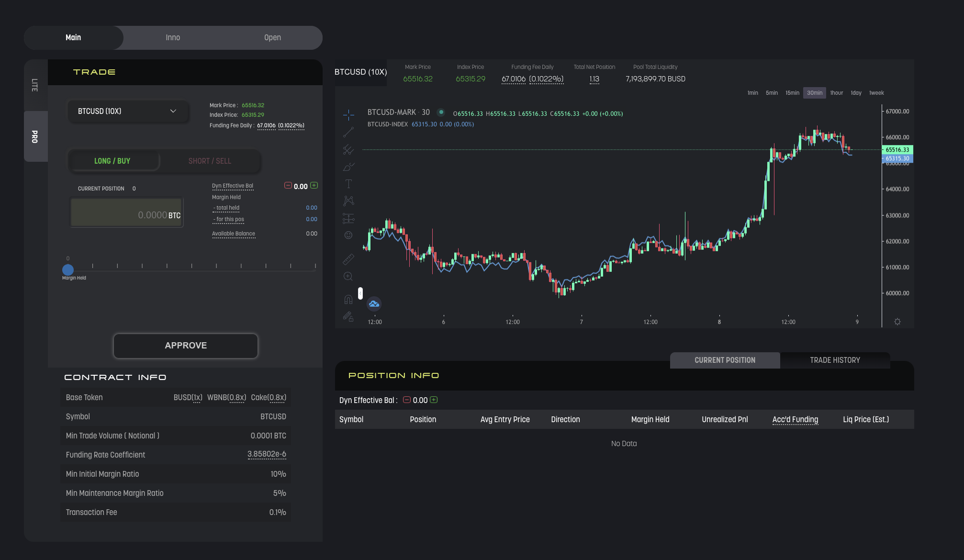Viewport: 964px width, 560px height.
Task: Set chart interval to 5min
Action: [x=772, y=93]
